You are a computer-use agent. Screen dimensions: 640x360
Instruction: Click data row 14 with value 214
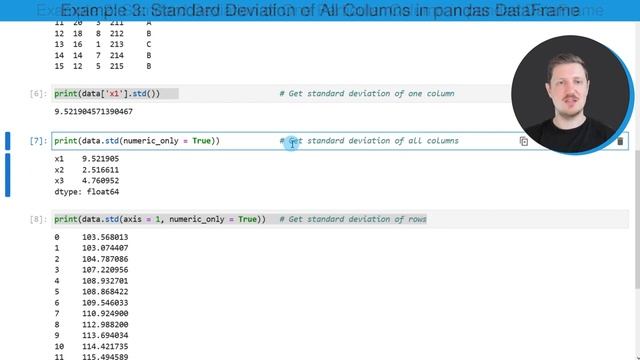point(103,56)
